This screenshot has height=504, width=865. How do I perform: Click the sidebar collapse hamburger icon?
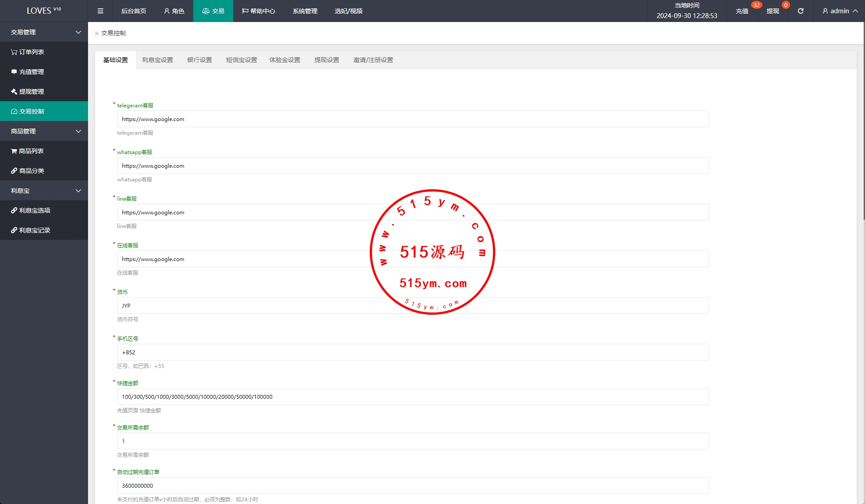[x=100, y=11]
